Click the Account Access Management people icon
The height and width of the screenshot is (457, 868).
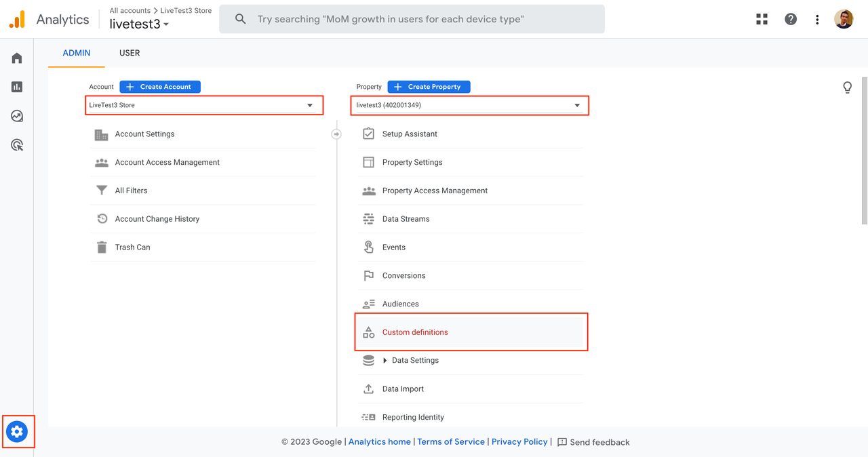pyautogui.click(x=102, y=163)
